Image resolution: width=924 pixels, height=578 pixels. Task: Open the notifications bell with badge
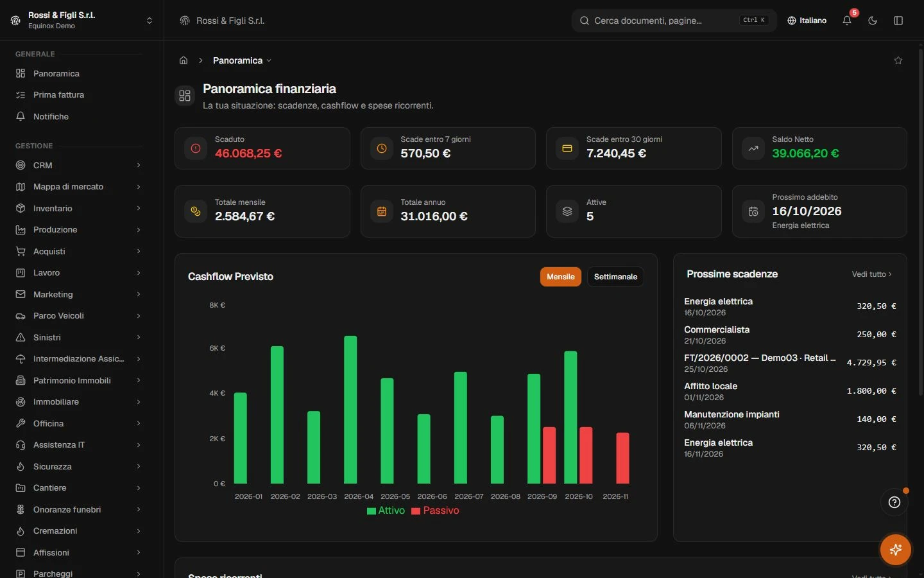847,21
